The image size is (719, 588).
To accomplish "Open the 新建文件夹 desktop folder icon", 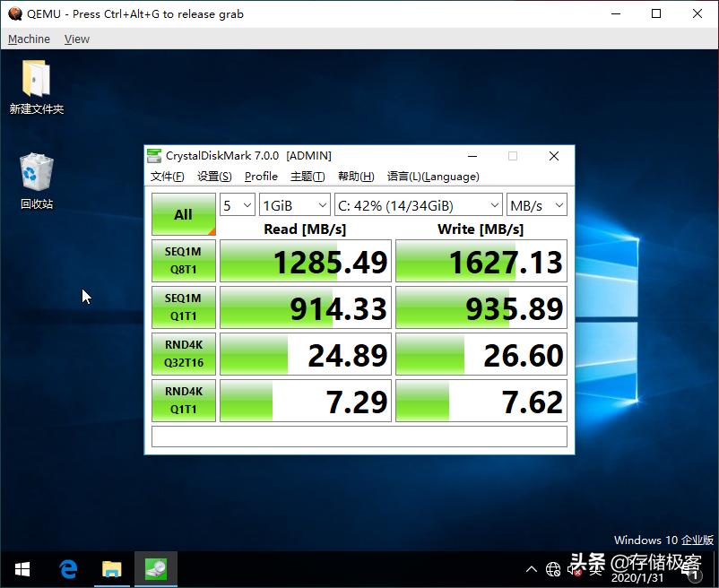I will coord(36,81).
